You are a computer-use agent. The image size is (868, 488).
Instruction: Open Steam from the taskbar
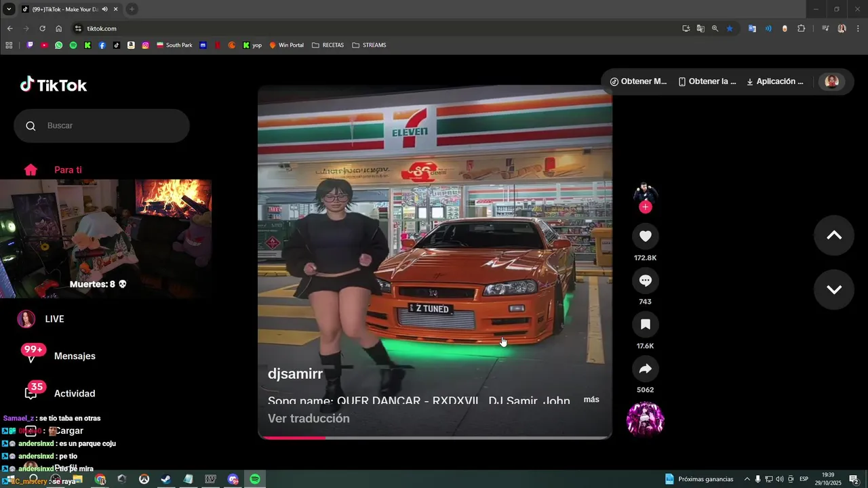coord(165,479)
